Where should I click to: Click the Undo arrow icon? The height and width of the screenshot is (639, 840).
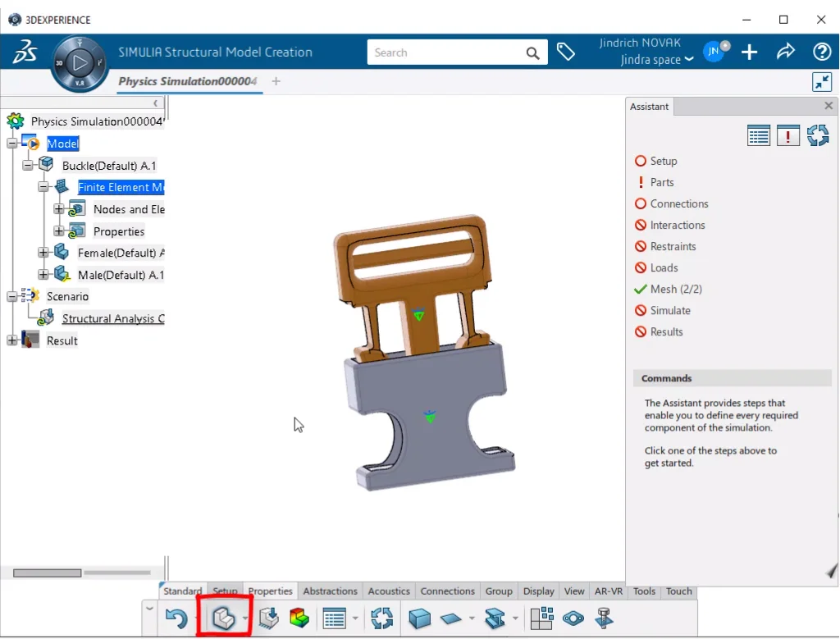pyautogui.click(x=176, y=618)
